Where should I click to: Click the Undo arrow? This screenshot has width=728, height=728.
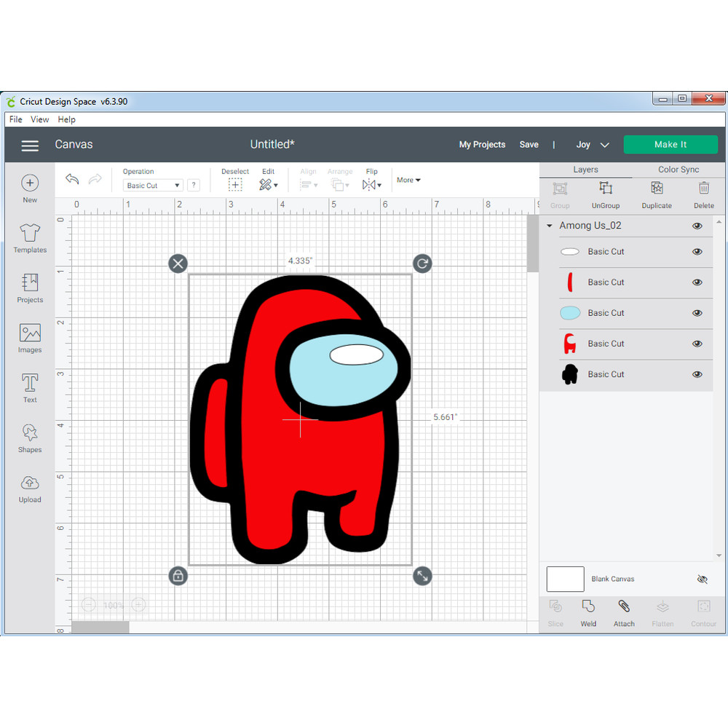pyautogui.click(x=72, y=179)
